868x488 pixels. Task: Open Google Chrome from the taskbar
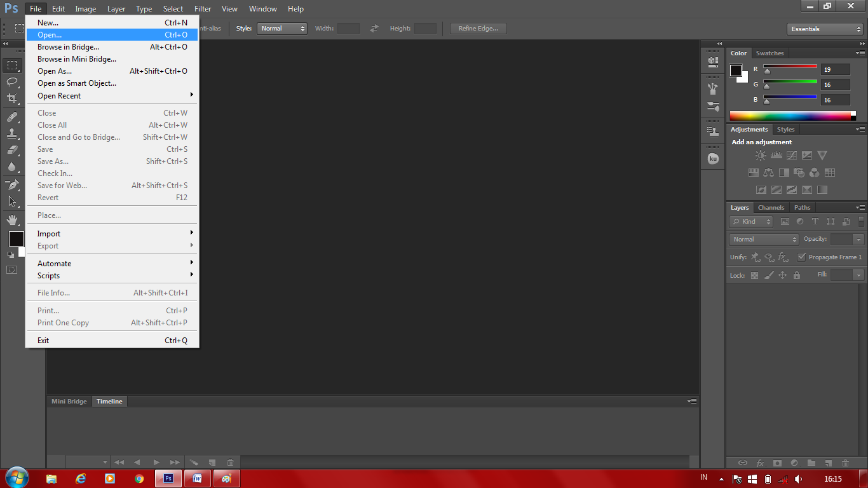139,478
